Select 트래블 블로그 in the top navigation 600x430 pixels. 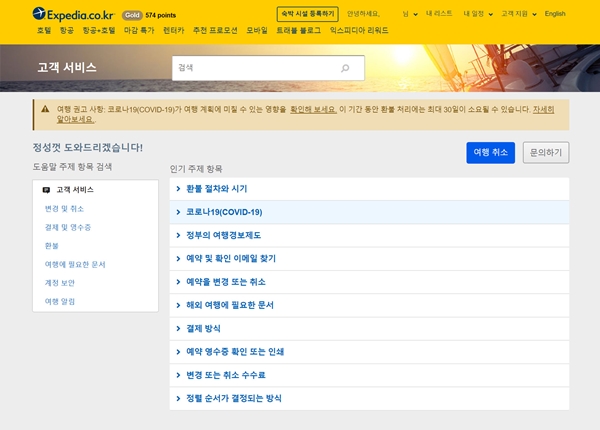click(x=299, y=32)
